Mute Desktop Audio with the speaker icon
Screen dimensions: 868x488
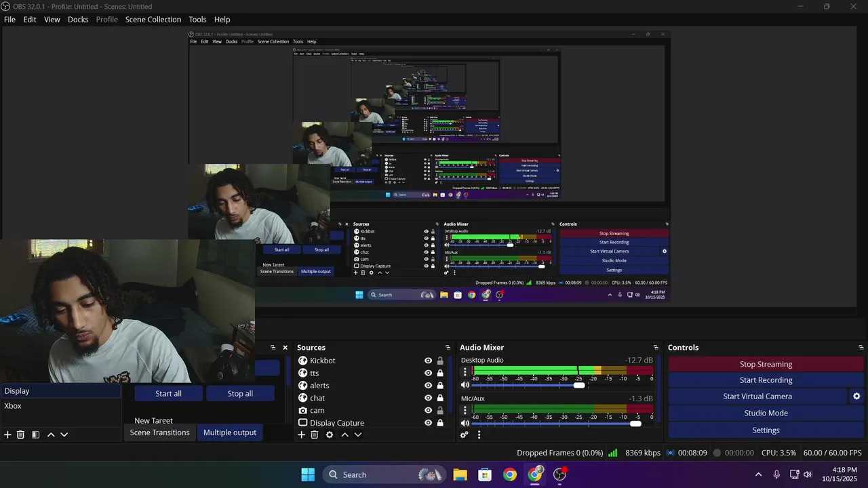[465, 384]
